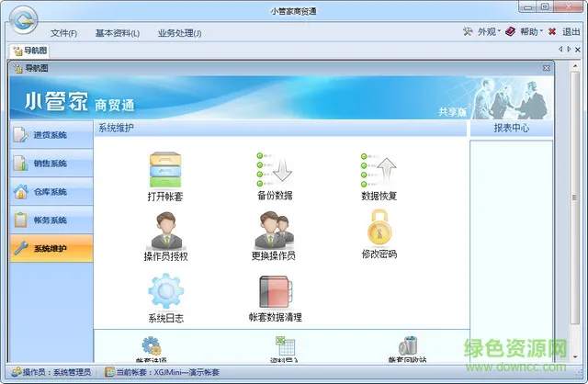The image size is (588, 384).
Task: Open 操作员授权 user icon
Action: tap(166, 231)
